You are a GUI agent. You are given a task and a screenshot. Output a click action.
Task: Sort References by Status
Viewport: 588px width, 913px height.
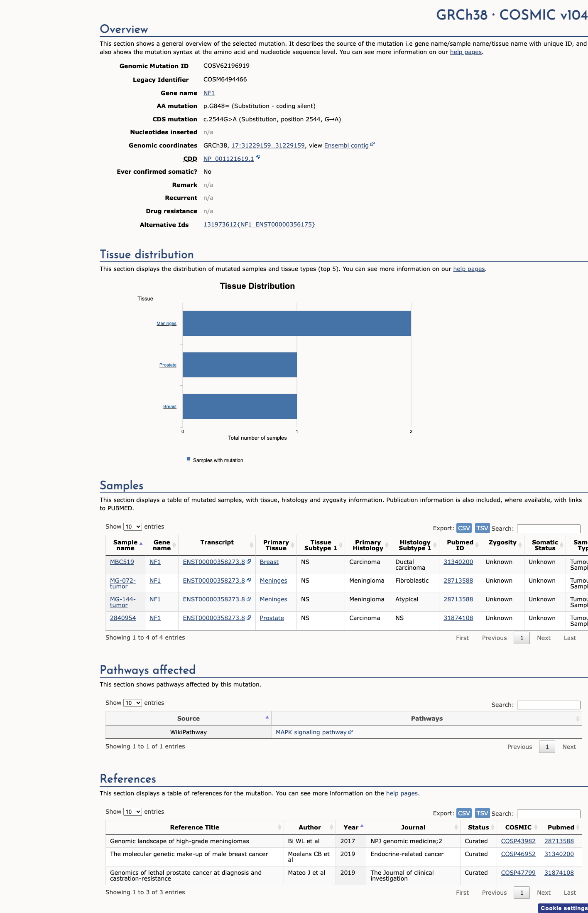478,827
